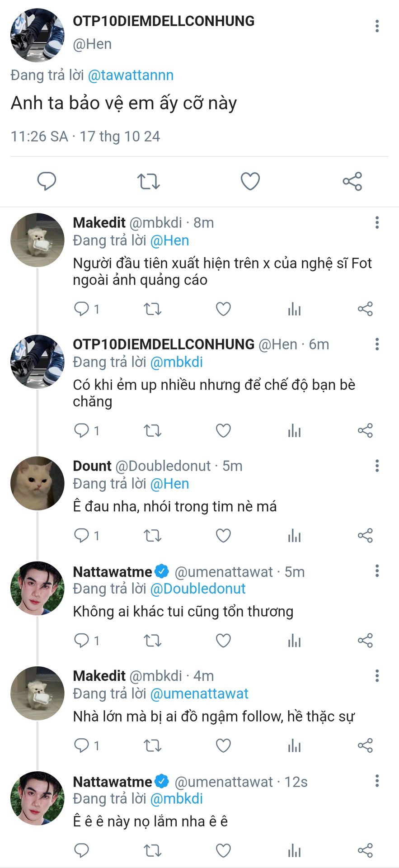Open @Doubledonut mention in Nattawatme's reply
Viewport: 399px width, 868px height.
point(197,589)
